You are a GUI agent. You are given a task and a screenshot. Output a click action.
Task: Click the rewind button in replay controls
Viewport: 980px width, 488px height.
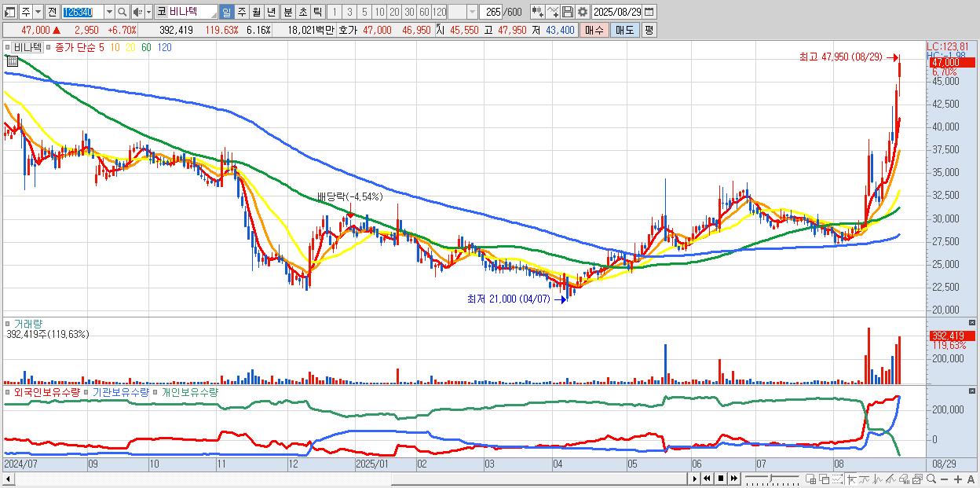coord(707,479)
